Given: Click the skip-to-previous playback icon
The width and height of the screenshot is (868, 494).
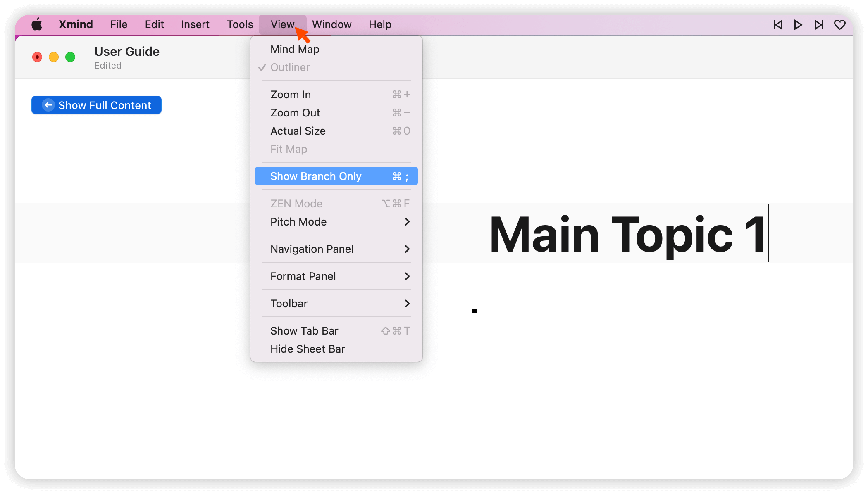Looking at the screenshot, I should point(777,25).
